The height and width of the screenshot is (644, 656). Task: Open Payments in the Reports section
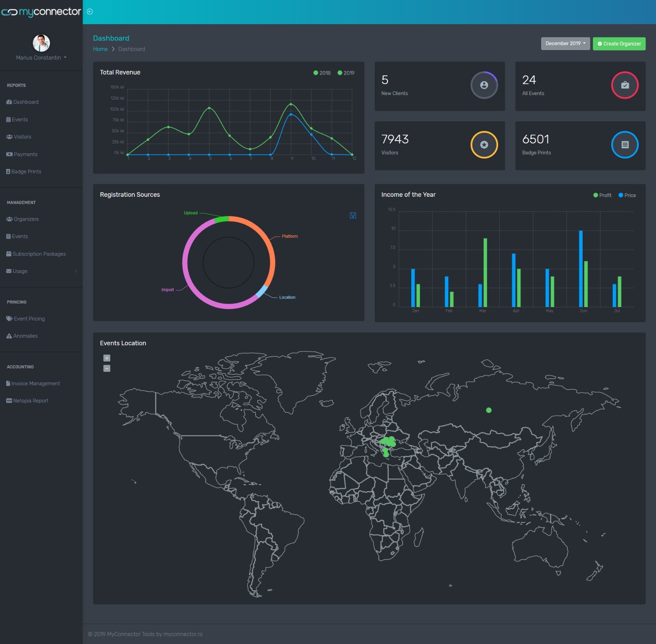pos(25,155)
